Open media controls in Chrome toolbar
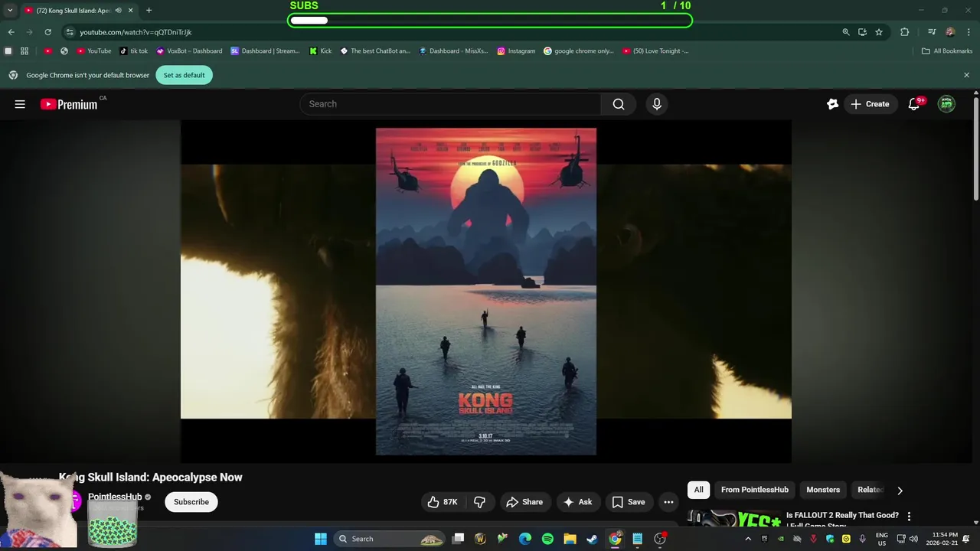This screenshot has width=980, height=551. pyautogui.click(x=932, y=32)
